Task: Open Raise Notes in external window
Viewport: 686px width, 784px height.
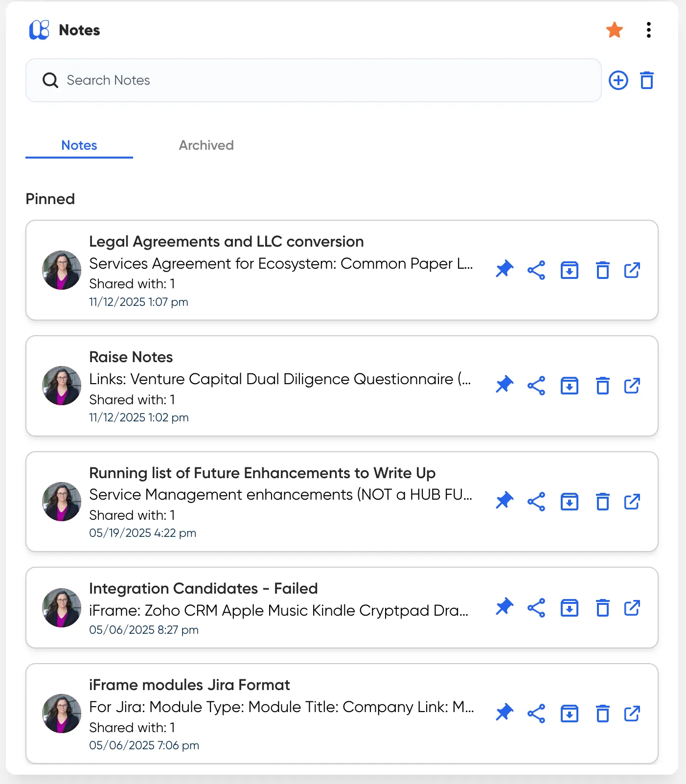Action: point(632,386)
